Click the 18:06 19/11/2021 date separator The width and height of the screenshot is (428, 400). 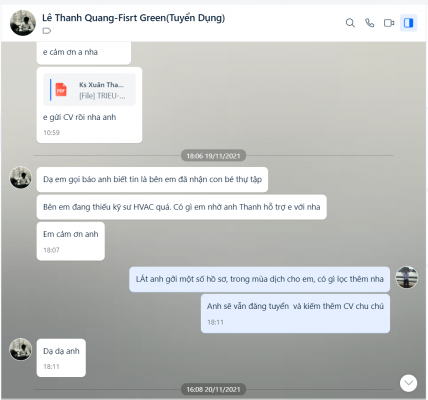(x=213, y=156)
